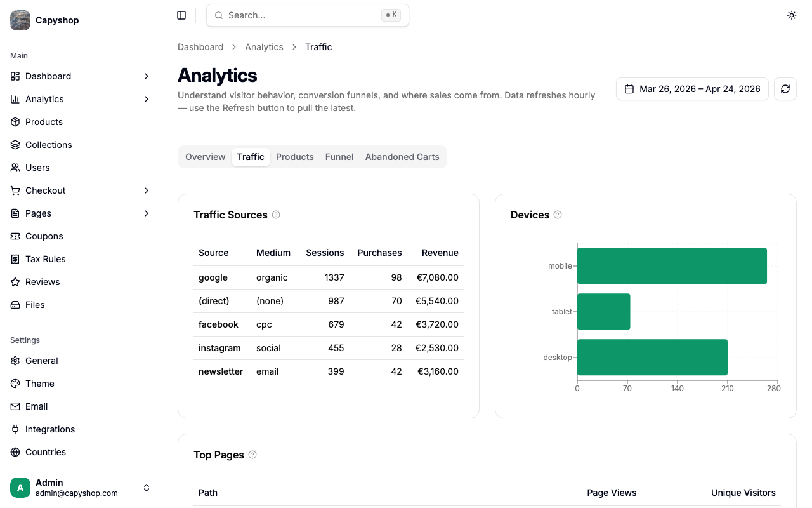The image size is (812, 508).
Task: Click the mobile bar in Devices chart
Action: 672,266
